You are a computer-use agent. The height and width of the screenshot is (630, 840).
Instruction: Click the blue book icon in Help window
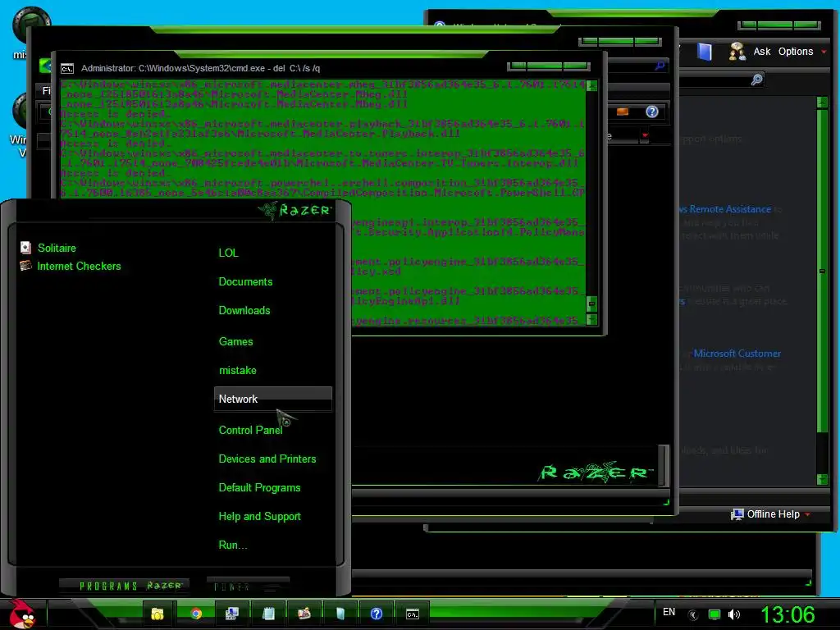705,52
